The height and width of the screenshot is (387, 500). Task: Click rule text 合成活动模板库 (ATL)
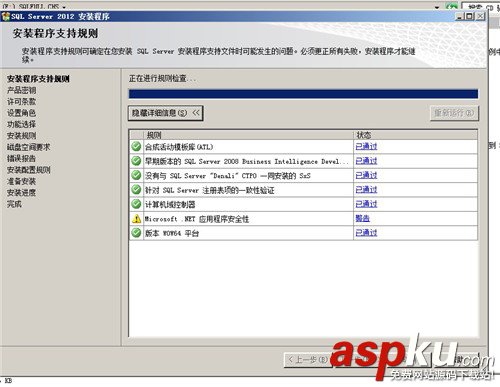[x=179, y=147]
